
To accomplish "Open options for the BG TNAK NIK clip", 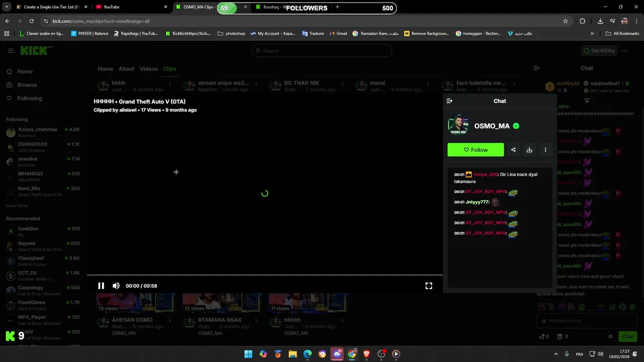I will [x=342, y=83].
